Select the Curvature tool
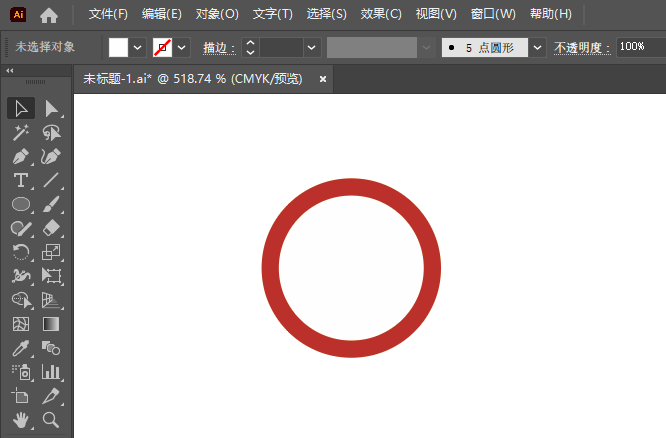Screen dimensions: 666x438 [51, 156]
